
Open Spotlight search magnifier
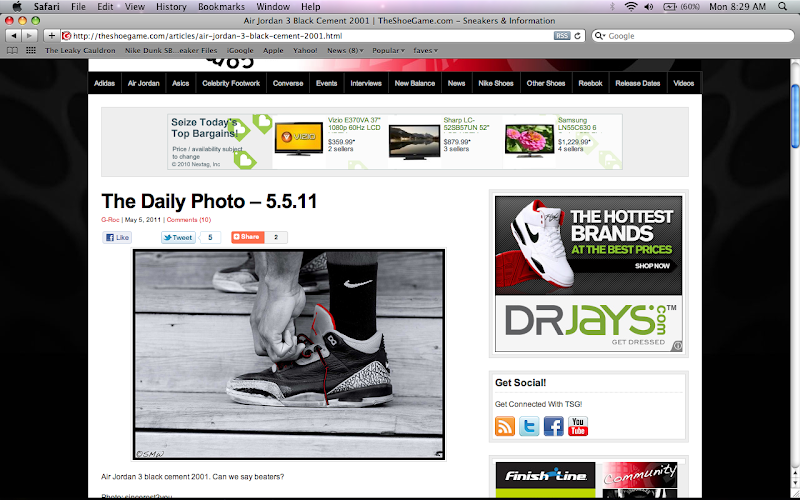click(782, 7)
